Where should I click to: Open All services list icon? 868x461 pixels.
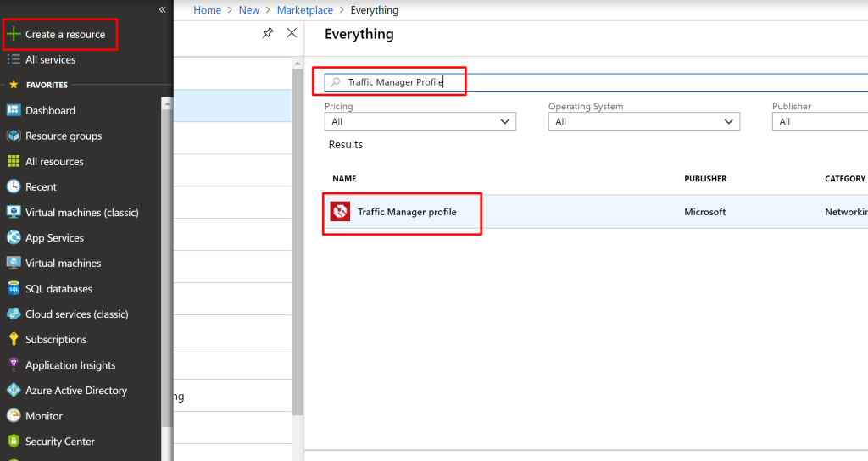point(14,59)
